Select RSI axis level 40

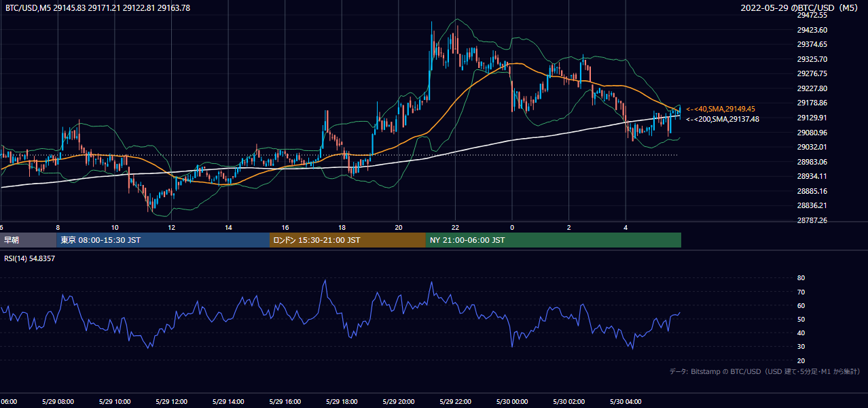801,333
